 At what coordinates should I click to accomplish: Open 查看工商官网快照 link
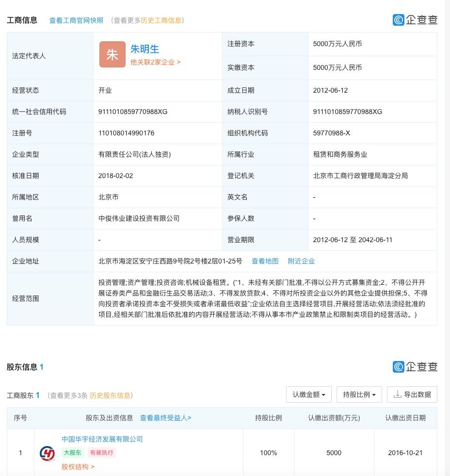coord(76,20)
